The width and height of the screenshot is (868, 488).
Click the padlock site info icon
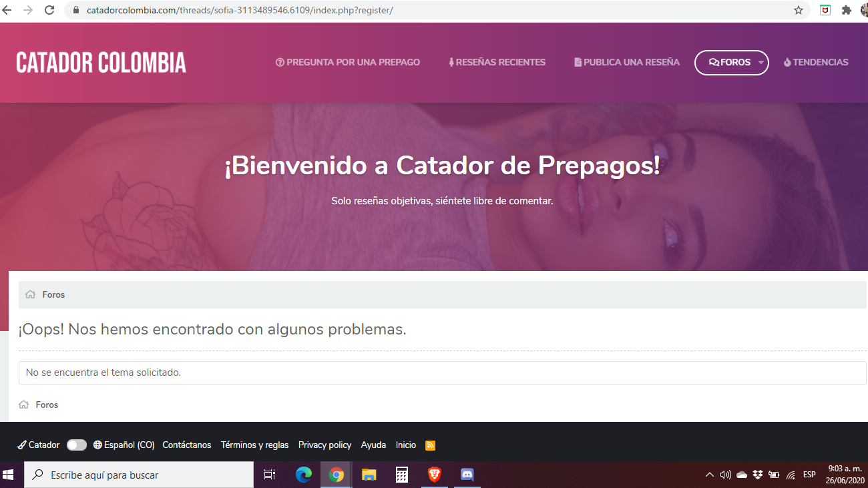[x=75, y=11]
